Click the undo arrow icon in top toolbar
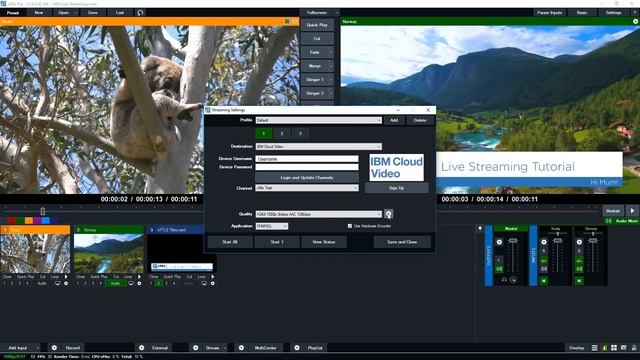 coord(140,13)
